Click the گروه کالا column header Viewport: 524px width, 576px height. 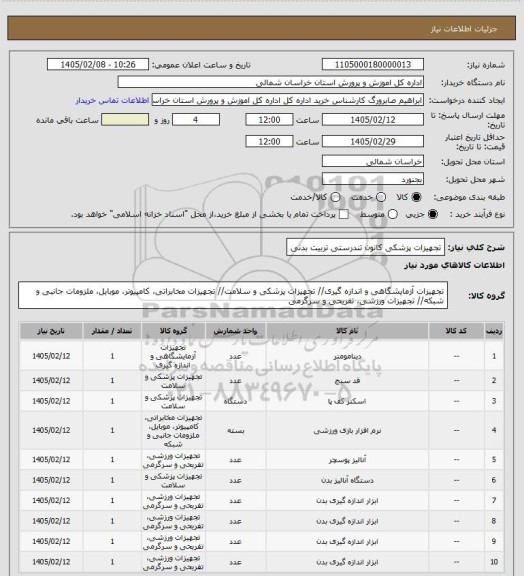coord(173,331)
